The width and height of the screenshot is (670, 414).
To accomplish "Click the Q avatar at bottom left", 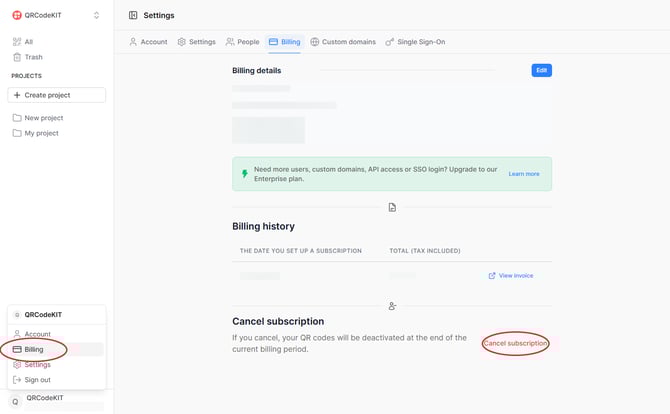I will (x=15, y=400).
